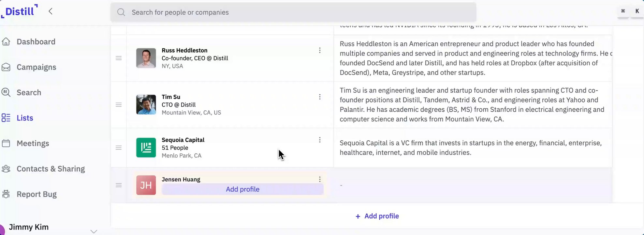Viewport: 644px width, 235px height.
Task: Click the plus Add profile link below list
Action: pyautogui.click(x=377, y=216)
